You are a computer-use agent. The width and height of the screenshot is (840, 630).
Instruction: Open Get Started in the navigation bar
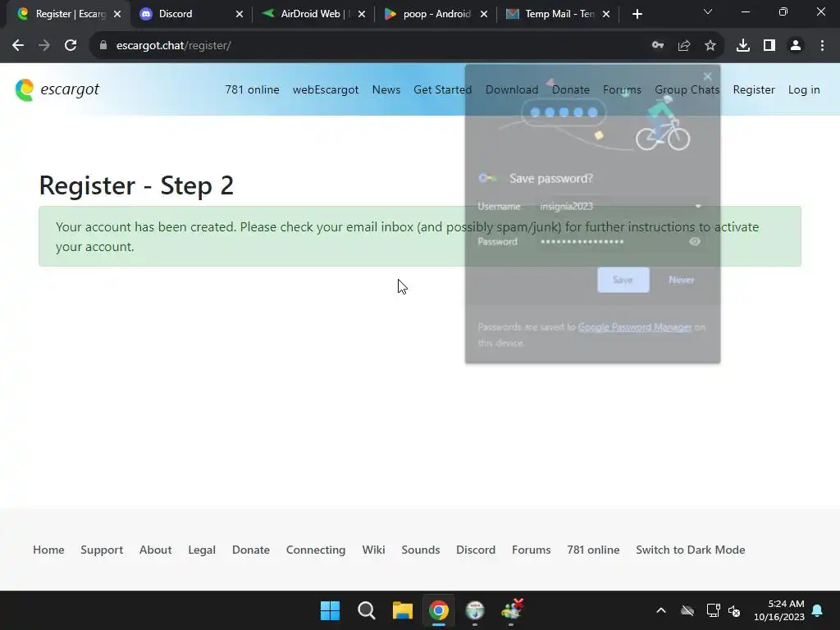442,89
